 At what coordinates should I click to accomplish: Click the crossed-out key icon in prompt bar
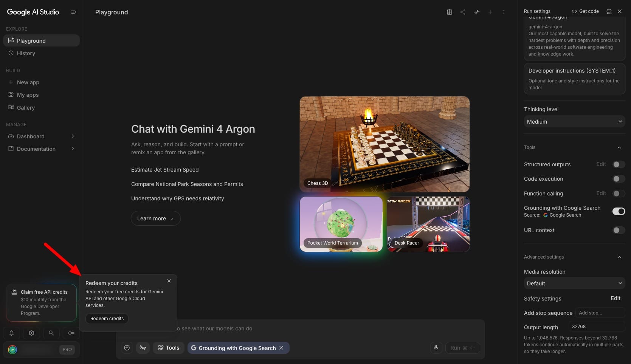143,348
